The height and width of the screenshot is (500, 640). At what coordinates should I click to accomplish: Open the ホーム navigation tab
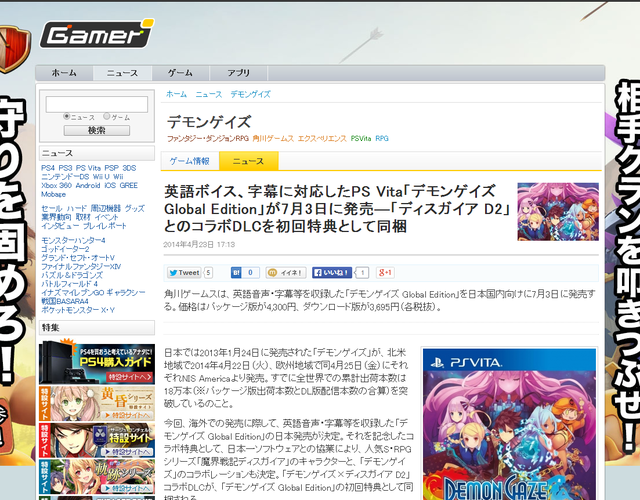pyautogui.click(x=64, y=73)
